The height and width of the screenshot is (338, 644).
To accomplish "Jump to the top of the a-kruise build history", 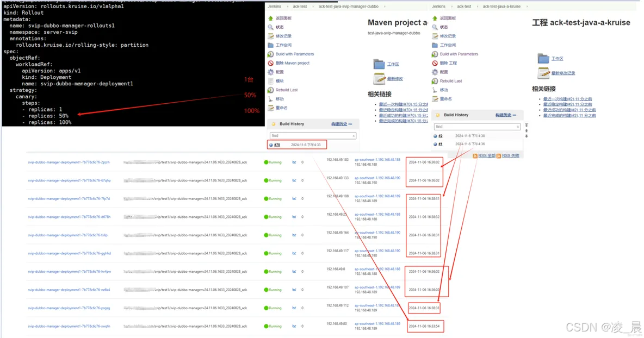I will 527,125.
